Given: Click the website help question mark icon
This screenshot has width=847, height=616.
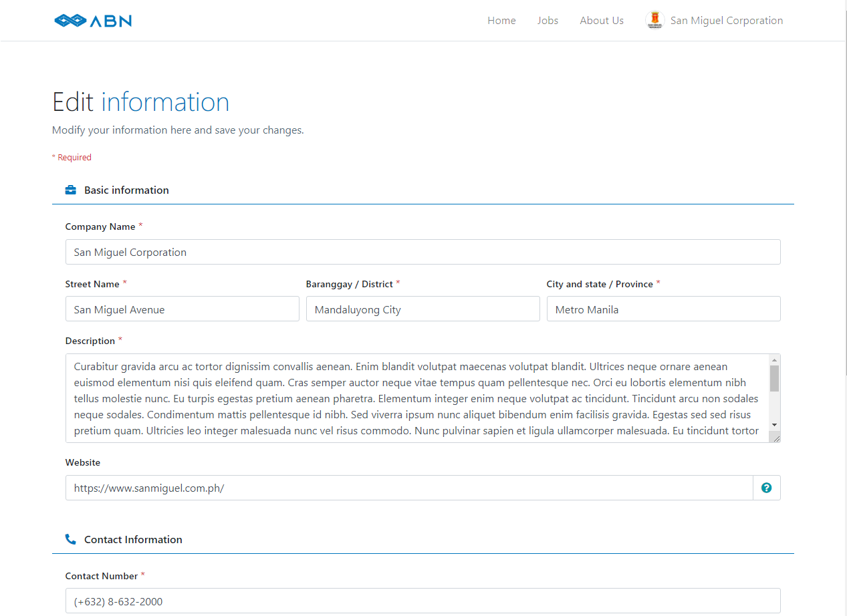Looking at the screenshot, I should click(x=766, y=488).
